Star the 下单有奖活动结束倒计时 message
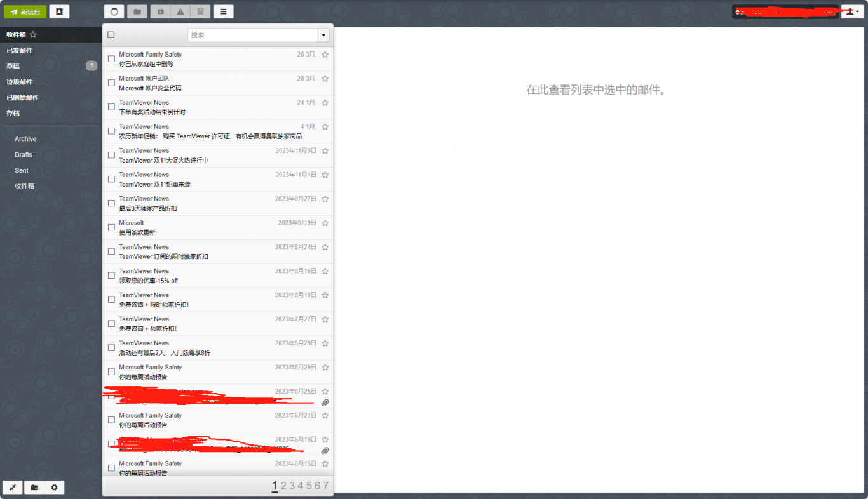The height and width of the screenshot is (499, 868). [325, 103]
